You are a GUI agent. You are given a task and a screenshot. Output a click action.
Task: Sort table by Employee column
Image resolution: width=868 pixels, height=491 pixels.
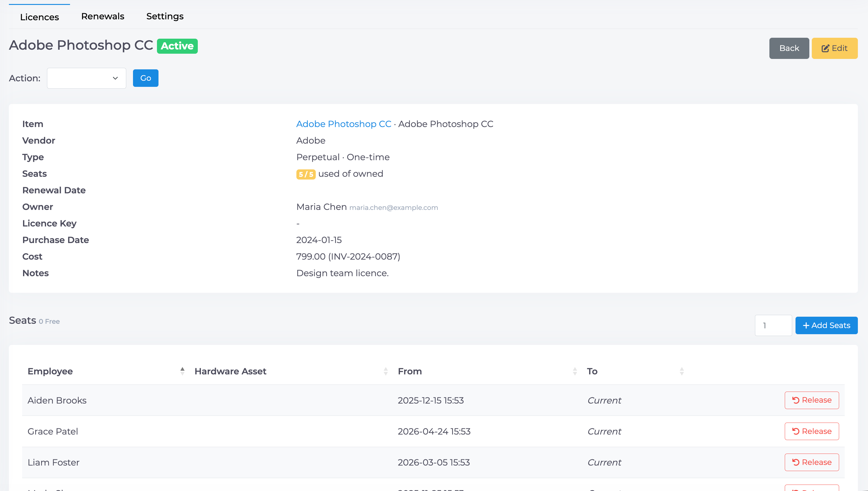106,371
